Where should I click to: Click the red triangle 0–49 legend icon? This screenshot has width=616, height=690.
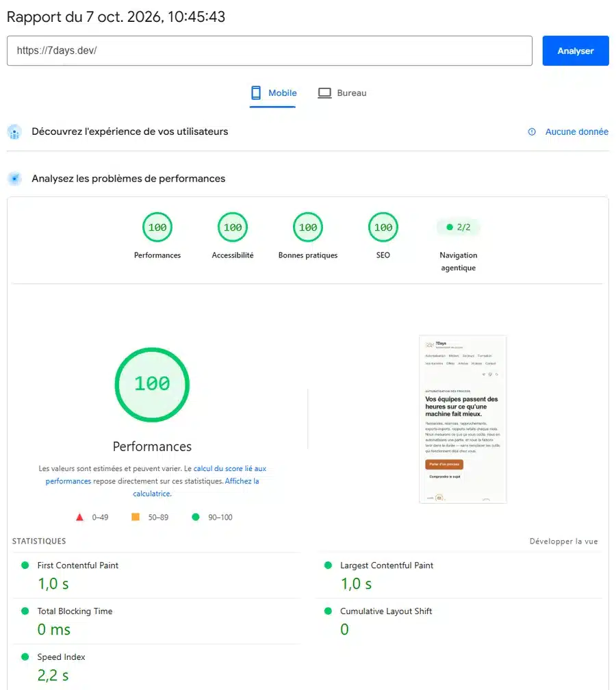click(79, 517)
